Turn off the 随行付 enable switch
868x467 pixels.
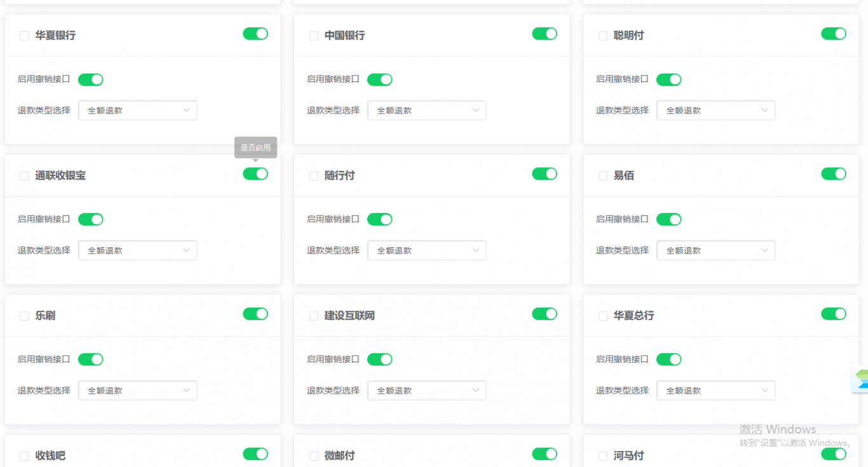[545, 173]
